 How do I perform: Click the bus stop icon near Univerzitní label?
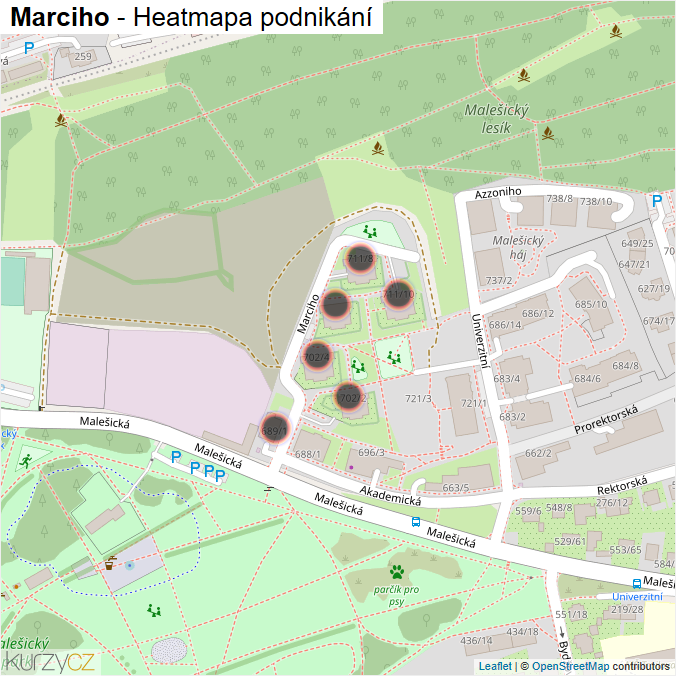637,584
